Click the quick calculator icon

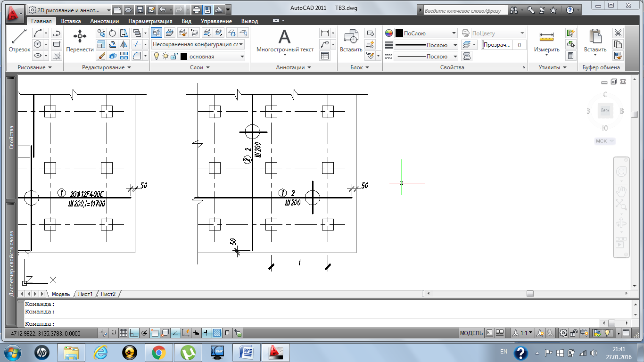pos(571,56)
